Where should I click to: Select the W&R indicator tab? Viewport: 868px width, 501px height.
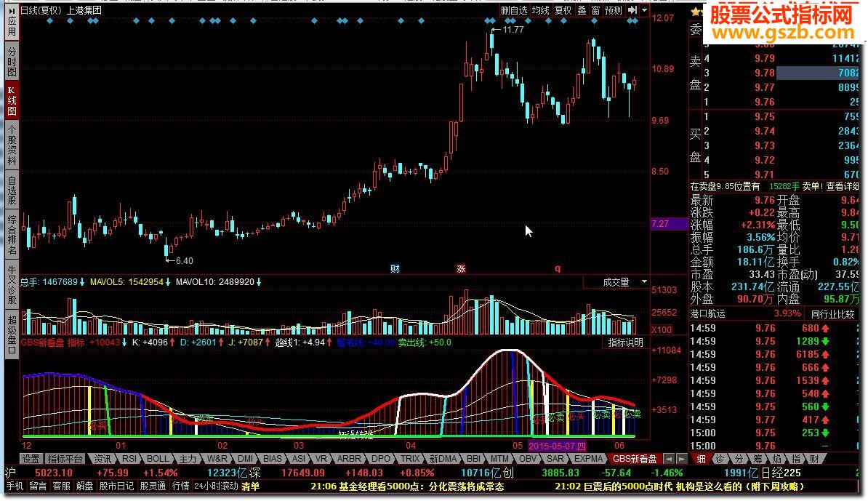coord(217,459)
